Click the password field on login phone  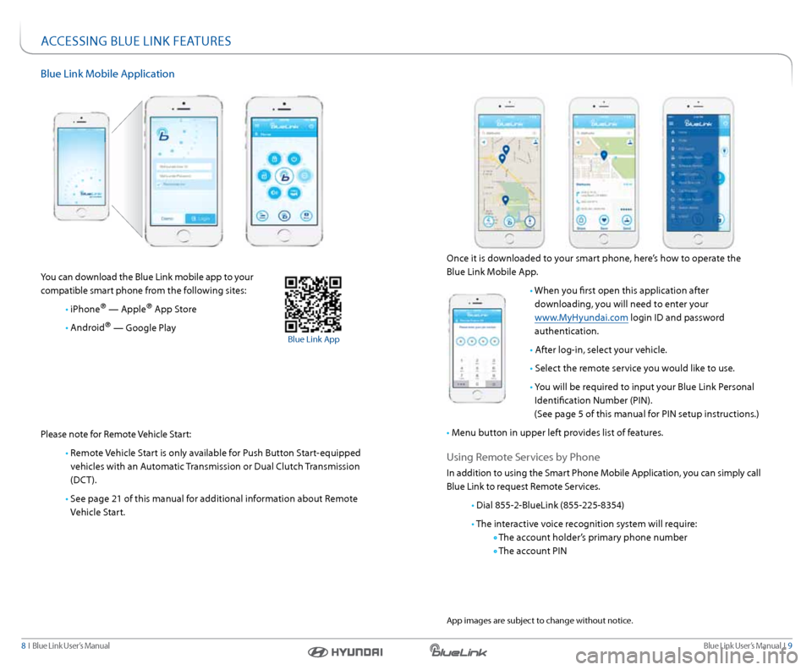point(184,176)
